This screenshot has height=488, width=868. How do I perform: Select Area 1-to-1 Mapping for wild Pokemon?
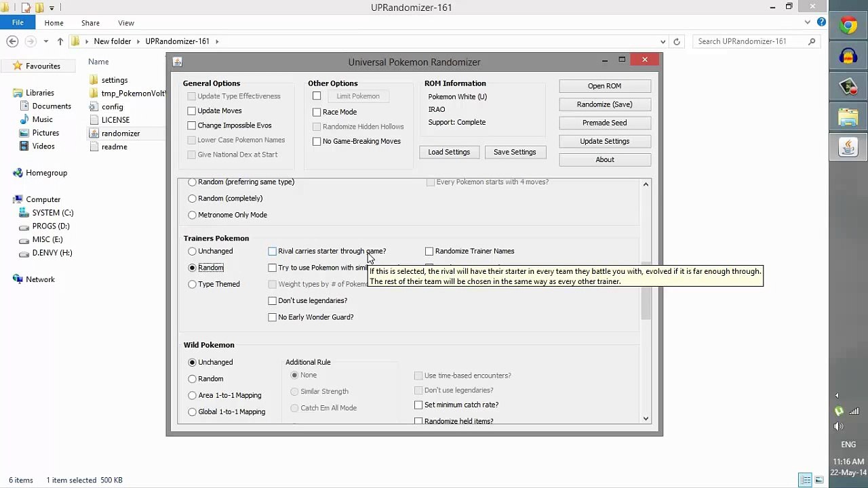193,395
